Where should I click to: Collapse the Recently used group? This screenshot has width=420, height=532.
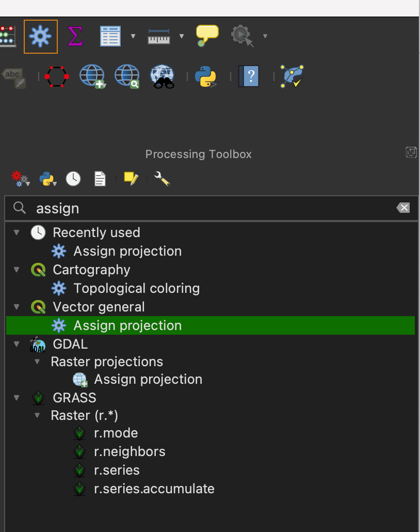tap(17, 232)
